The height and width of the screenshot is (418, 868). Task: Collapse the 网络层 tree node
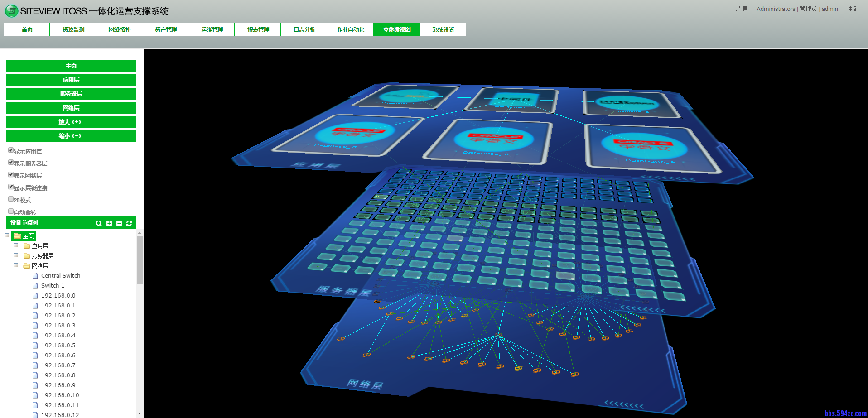(16, 265)
